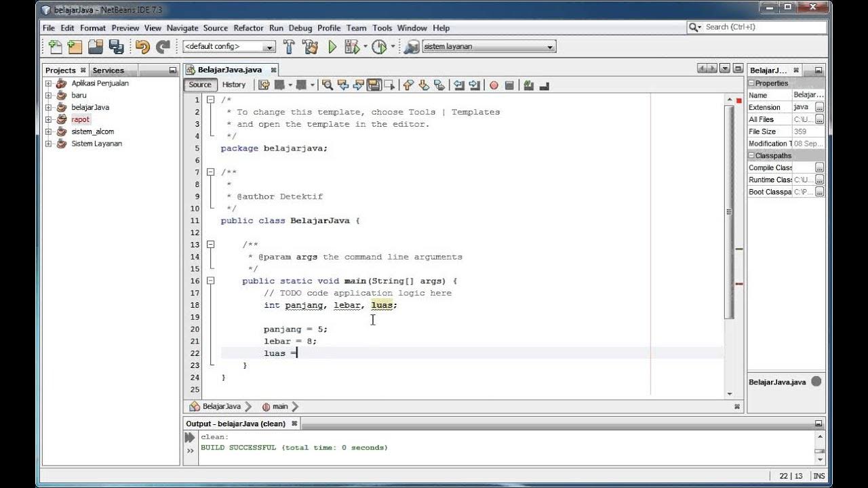Image resolution: width=868 pixels, height=488 pixels.
Task: Click the New File toolbar icon
Action: point(55,47)
